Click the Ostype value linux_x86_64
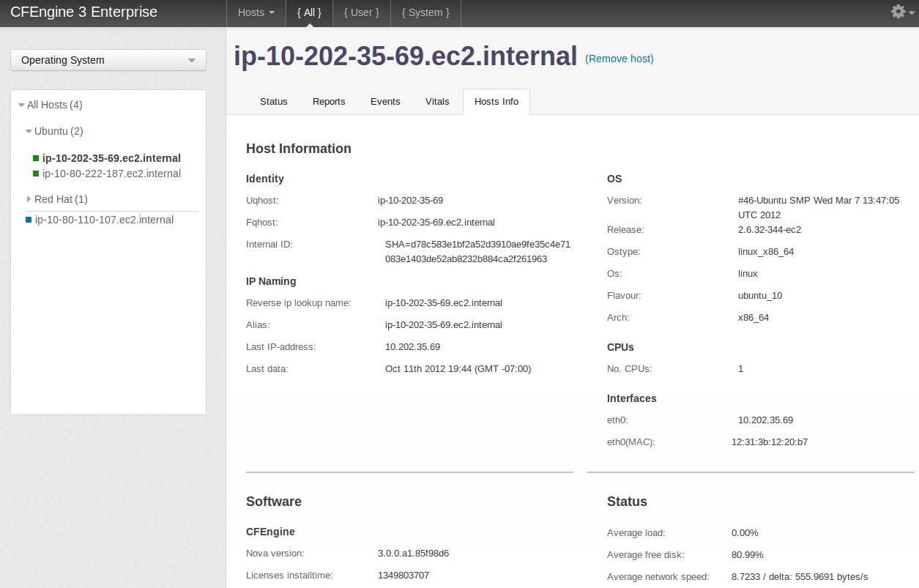Image resolution: width=919 pixels, height=588 pixels. pyautogui.click(x=766, y=252)
